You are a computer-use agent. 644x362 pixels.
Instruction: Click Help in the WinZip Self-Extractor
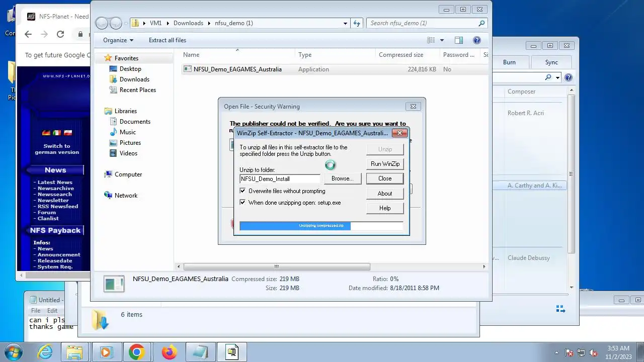[x=385, y=208]
